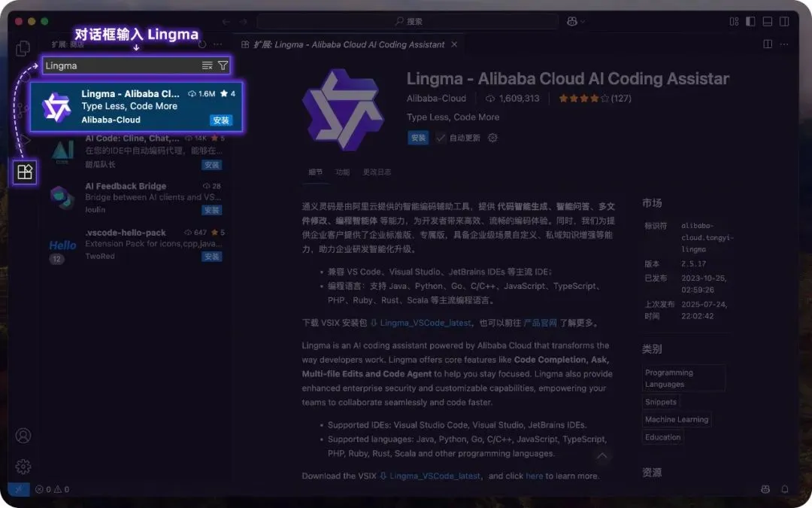The width and height of the screenshot is (812, 508).
Task: Select the Programming Languages category
Action: click(x=683, y=379)
